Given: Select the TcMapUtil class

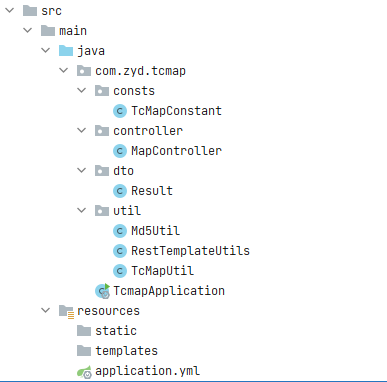Looking at the screenshot, I should (162, 271).
